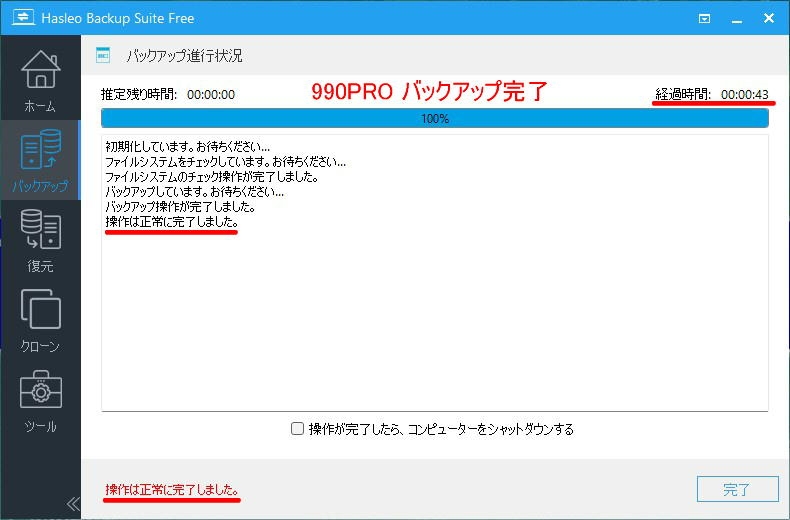Click the 経過時間 00:00:43 value
This screenshot has height=520, width=790.
coord(745,94)
